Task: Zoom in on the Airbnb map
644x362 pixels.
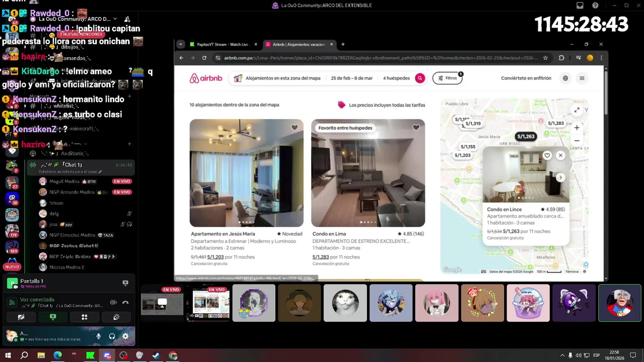Action: pyautogui.click(x=577, y=128)
